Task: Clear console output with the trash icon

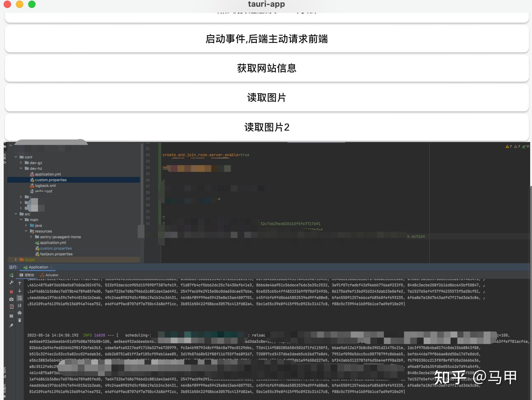Action: 20,320
